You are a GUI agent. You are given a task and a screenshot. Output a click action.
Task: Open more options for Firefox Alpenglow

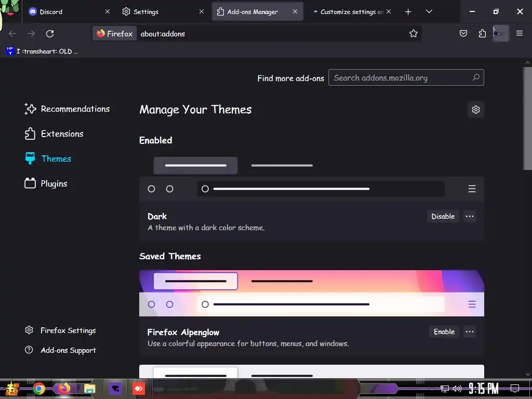[470, 332]
